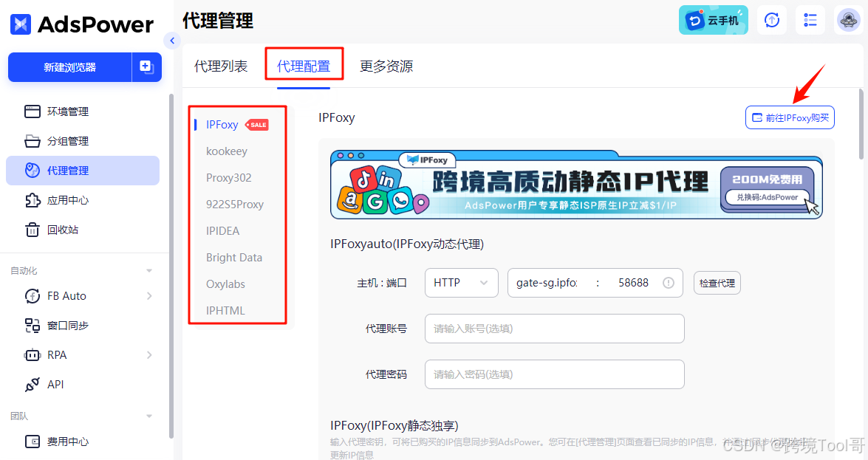Screen dimensions: 868x460
Task: Switch to the 更多资源 tab
Action: (386, 66)
